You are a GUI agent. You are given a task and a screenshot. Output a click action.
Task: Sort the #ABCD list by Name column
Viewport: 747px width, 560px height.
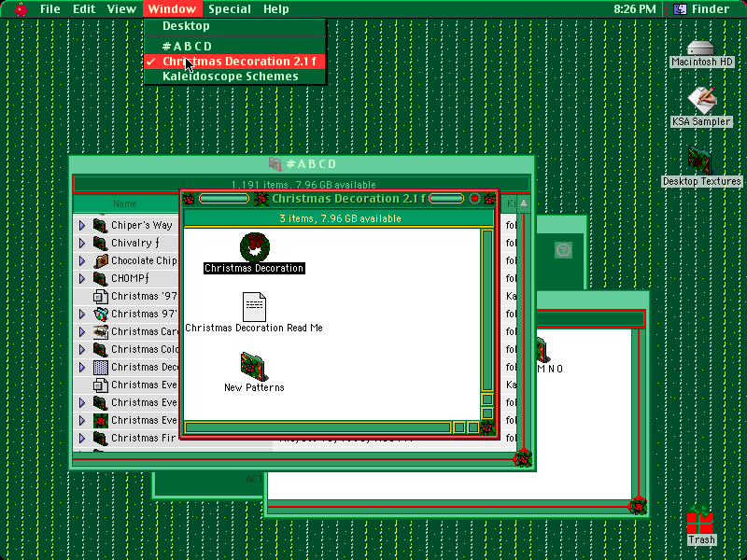[125, 203]
